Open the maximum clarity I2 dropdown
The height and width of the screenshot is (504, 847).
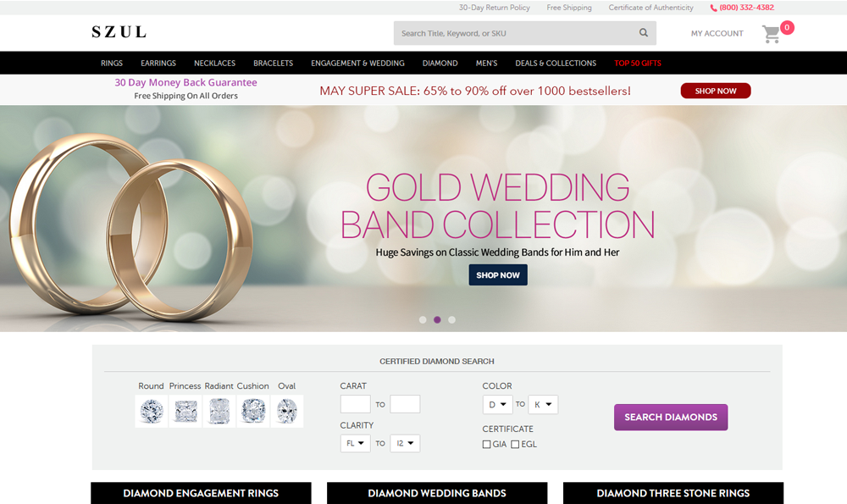tap(405, 443)
